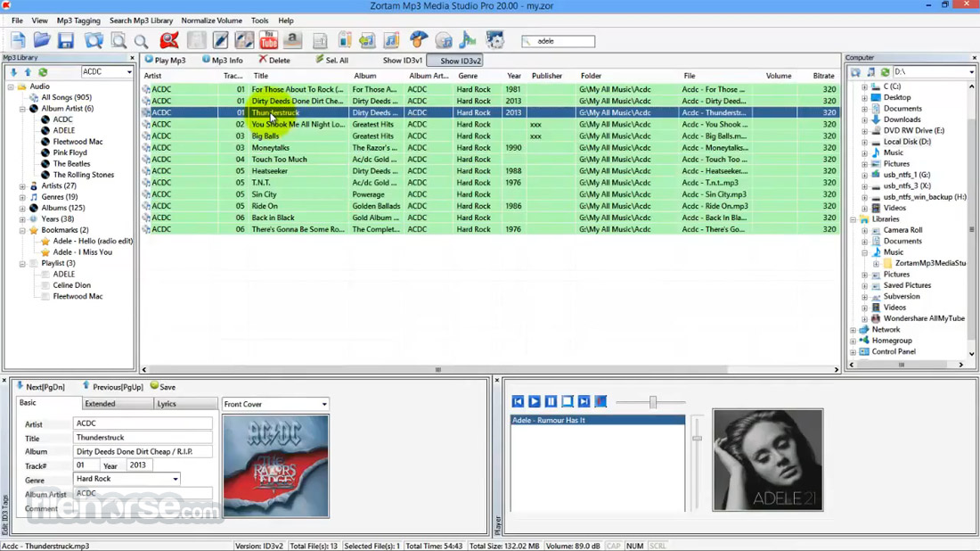
Task: Select bookmark Adele - I Miss You
Action: [83, 252]
